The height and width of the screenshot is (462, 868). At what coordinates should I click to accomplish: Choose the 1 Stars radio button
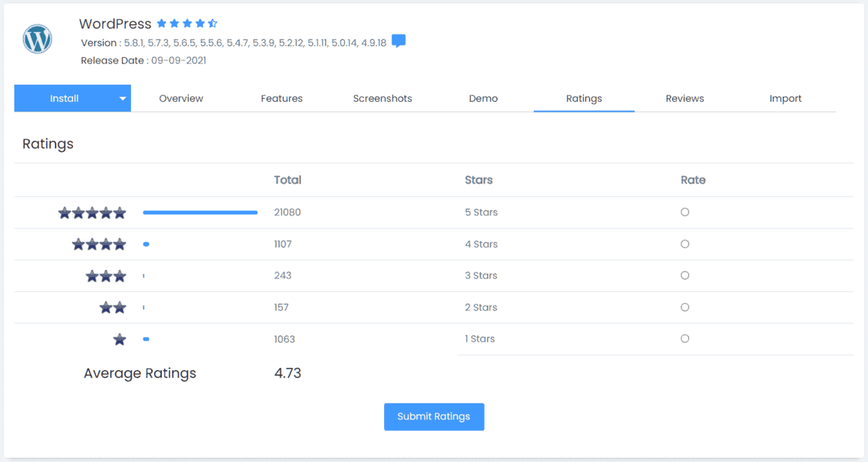685,338
